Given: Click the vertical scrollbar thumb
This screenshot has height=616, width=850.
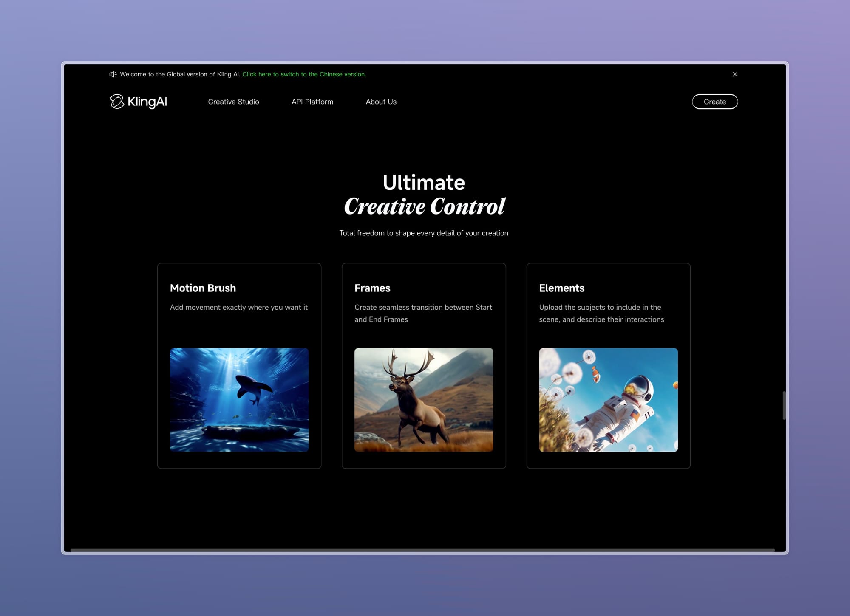Looking at the screenshot, I should 784,405.
